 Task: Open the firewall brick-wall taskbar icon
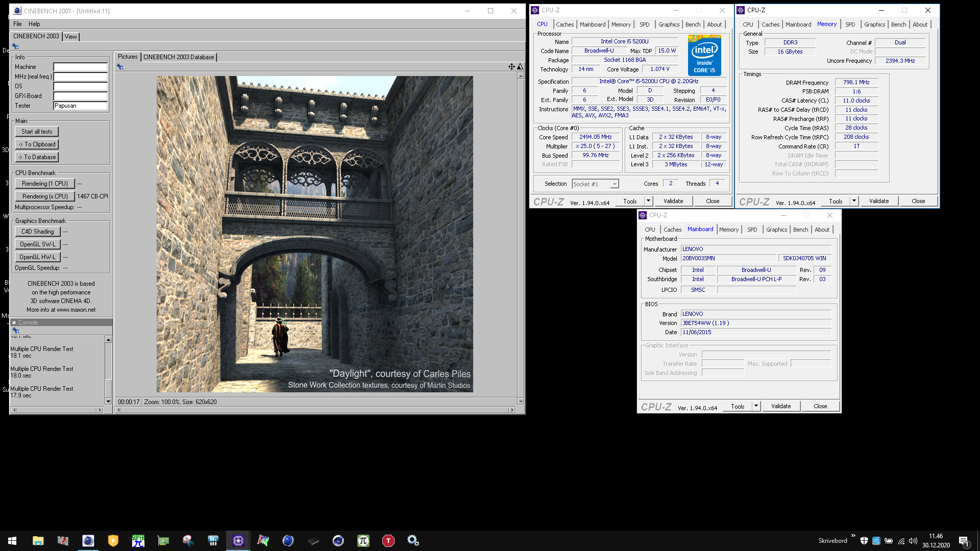point(63,541)
